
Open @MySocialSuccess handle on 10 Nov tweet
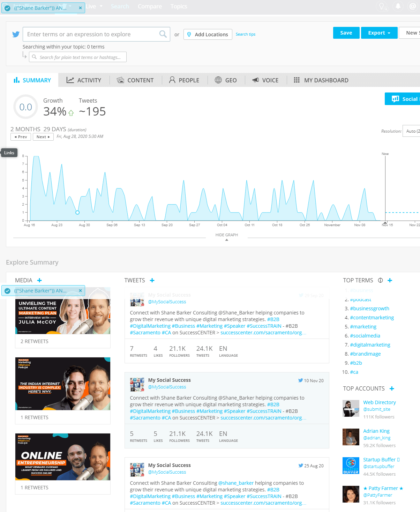pos(167,387)
